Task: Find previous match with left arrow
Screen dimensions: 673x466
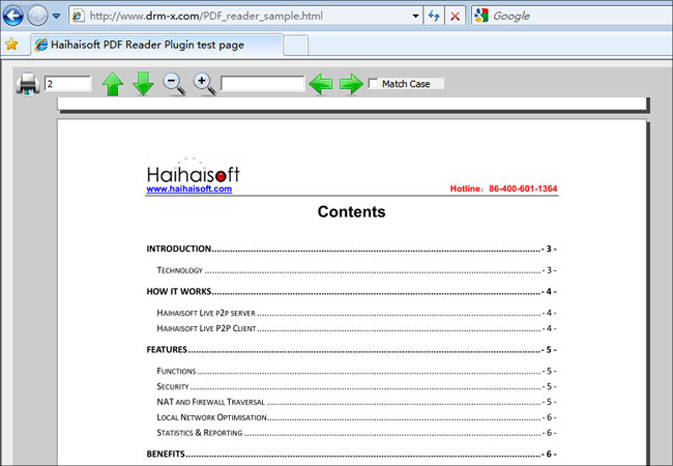Action: 321,84
